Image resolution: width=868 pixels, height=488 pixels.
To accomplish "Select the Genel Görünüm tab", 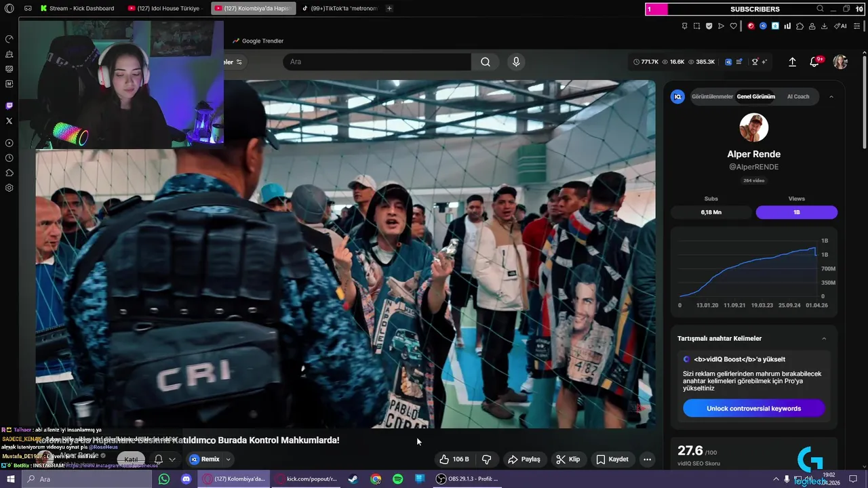I will [x=755, y=96].
